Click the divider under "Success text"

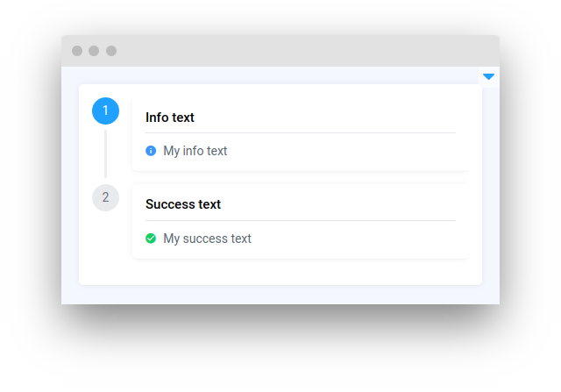click(x=300, y=221)
